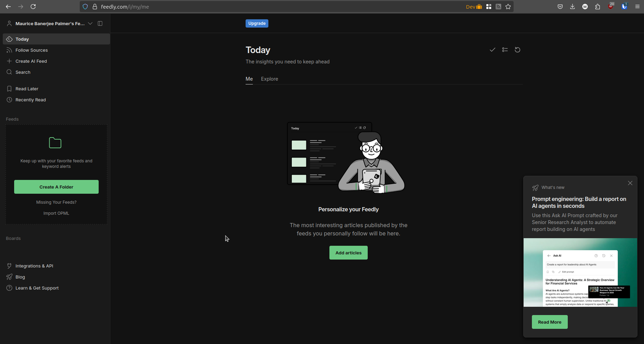This screenshot has height=344, width=644.
Task: Click the blue Upgrade button
Action: click(x=257, y=23)
